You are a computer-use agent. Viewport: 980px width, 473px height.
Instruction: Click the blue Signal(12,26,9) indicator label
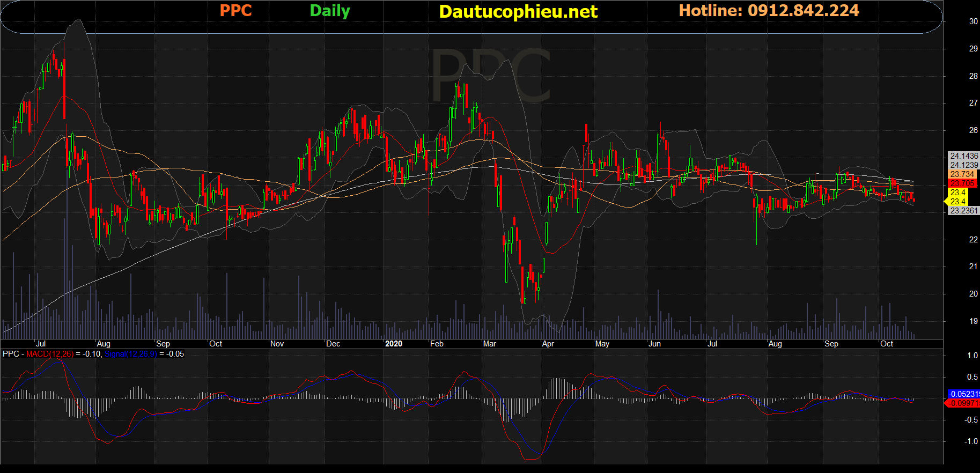(x=130, y=354)
